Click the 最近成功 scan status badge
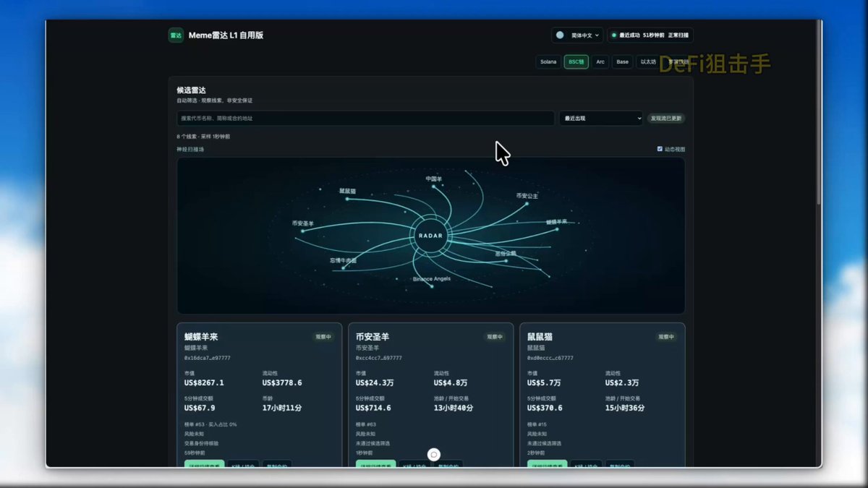The image size is (868, 488). [650, 35]
